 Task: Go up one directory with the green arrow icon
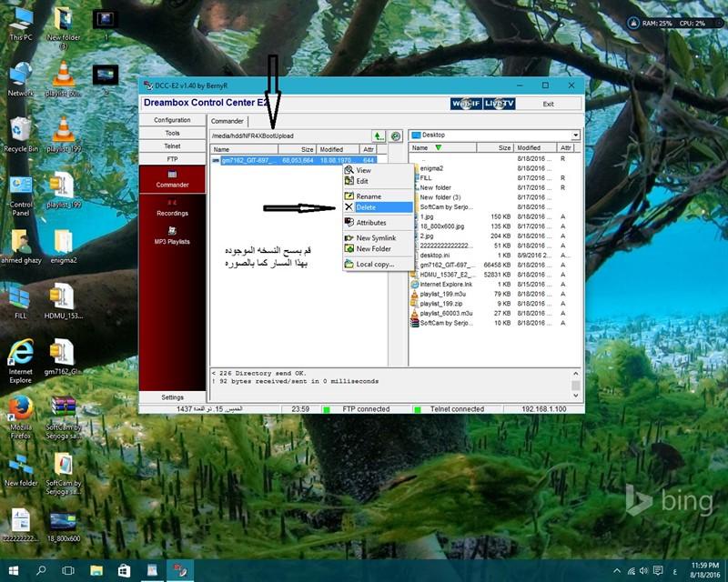[379, 136]
